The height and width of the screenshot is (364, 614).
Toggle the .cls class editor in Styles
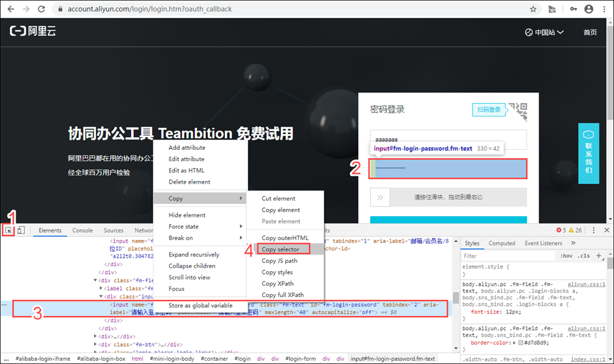pos(583,256)
